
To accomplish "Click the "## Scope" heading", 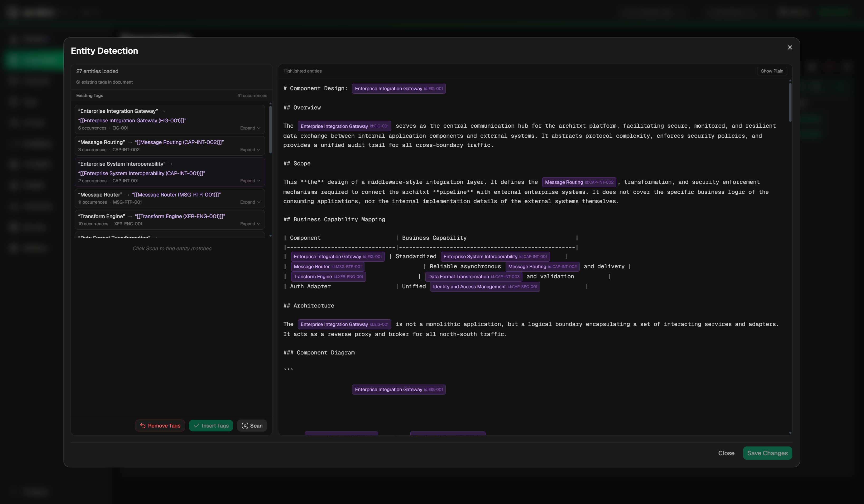I will [296, 164].
